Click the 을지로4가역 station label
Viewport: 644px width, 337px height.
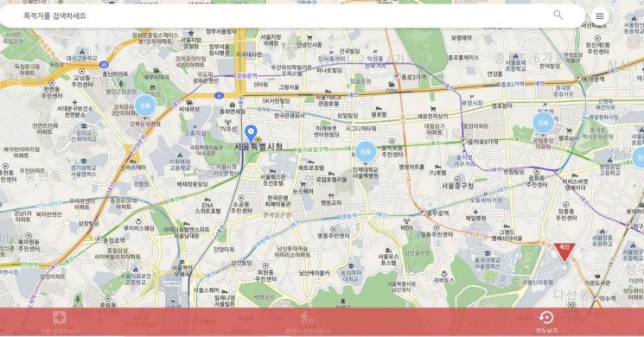(482, 142)
